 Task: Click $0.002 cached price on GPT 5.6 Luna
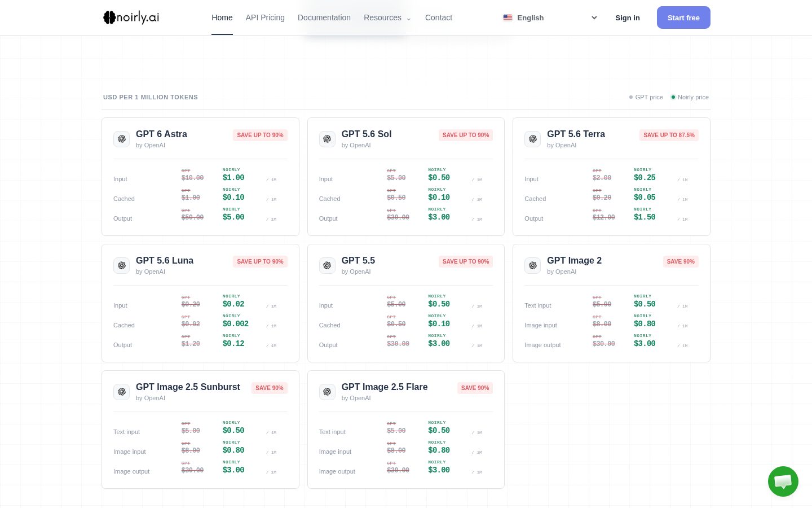click(x=236, y=323)
